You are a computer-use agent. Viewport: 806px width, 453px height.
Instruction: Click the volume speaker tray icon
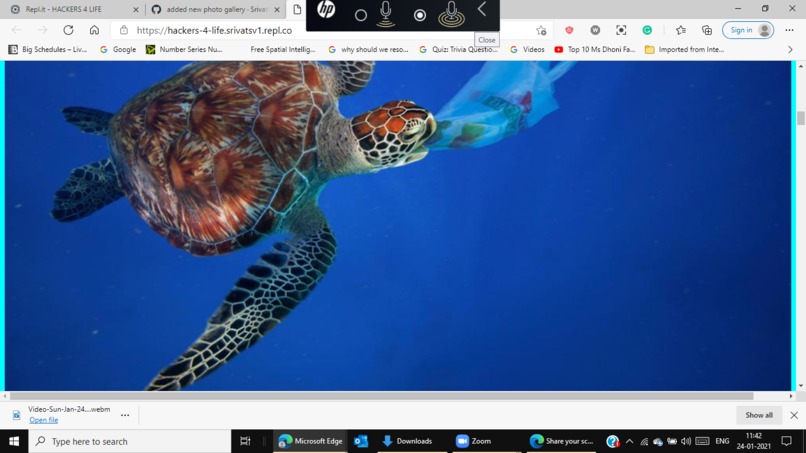686,441
